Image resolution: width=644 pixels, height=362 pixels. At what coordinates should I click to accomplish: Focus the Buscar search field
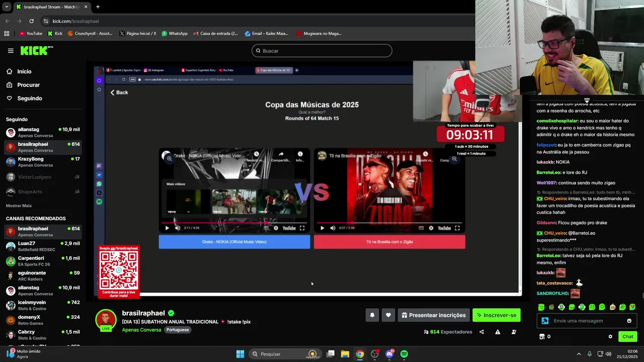(322, 51)
